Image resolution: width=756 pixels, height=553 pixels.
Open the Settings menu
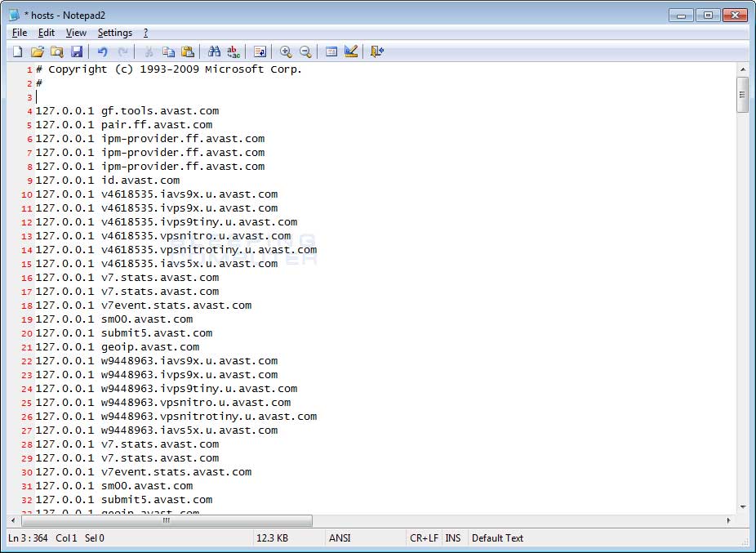click(115, 33)
